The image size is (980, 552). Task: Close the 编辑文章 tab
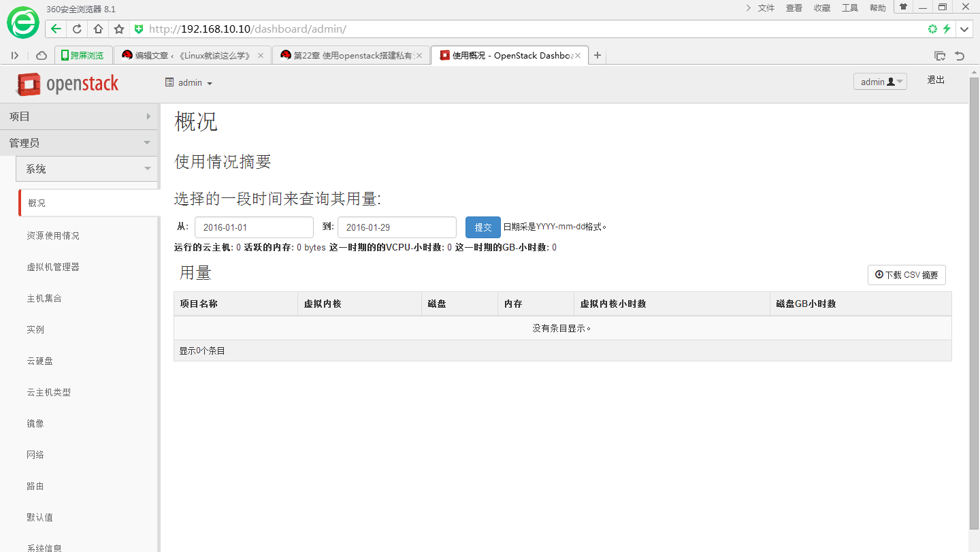point(260,56)
